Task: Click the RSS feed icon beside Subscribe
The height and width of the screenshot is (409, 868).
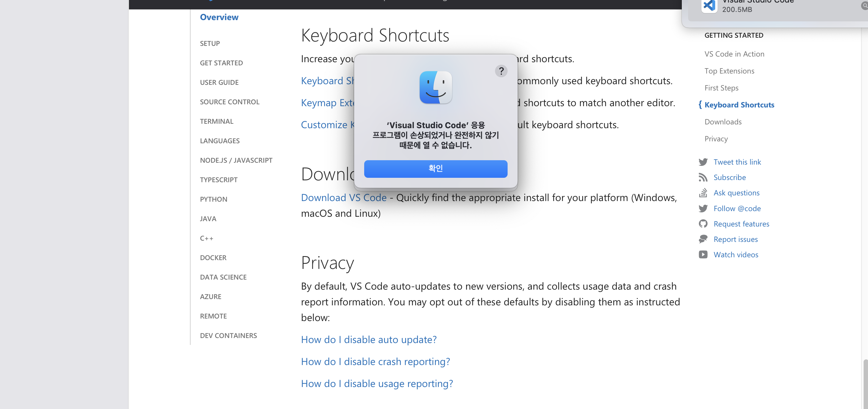Action: pos(703,177)
